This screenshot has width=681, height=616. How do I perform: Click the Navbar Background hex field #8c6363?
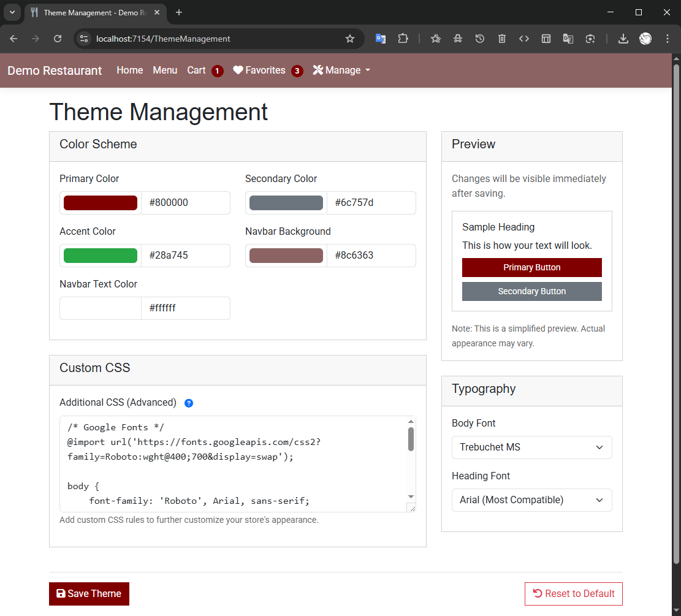tap(371, 256)
